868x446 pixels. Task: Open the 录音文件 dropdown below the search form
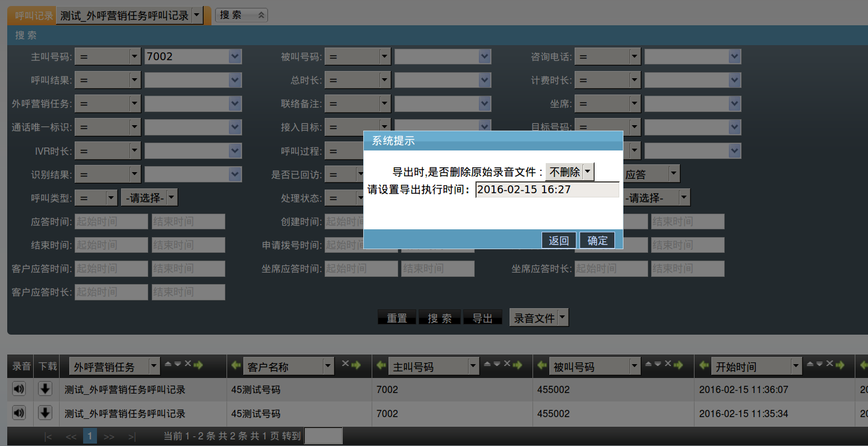click(x=562, y=317)
